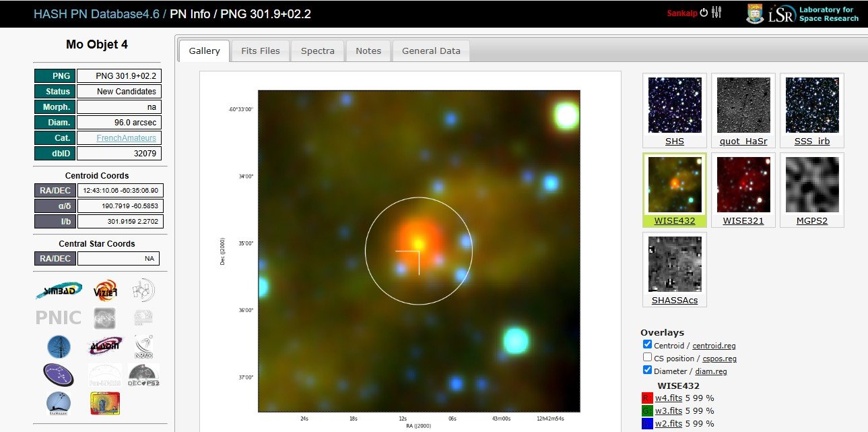Click the power logout icon
The image size is (868, 432).
[704, 12]
